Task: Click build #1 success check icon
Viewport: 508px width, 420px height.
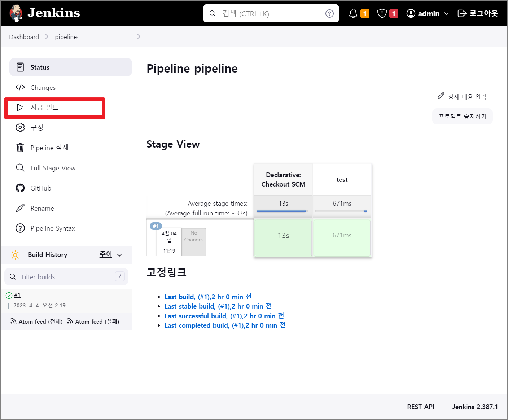Action: (9, 296)
